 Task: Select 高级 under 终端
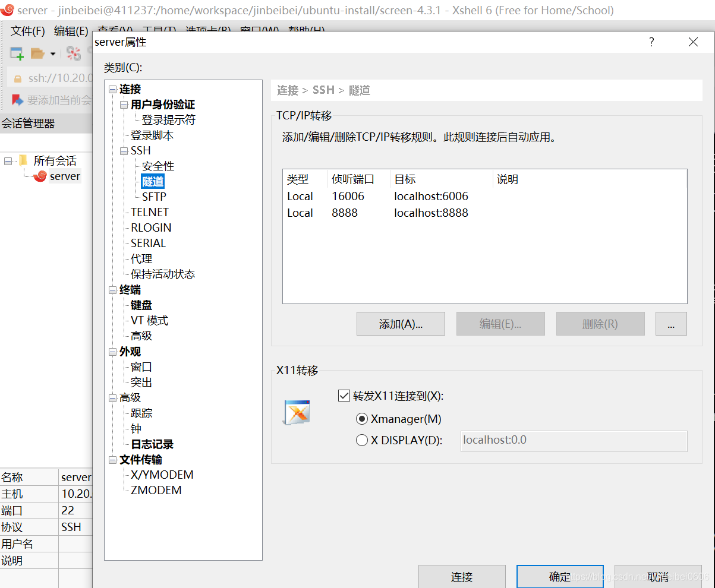pos(141,336)
